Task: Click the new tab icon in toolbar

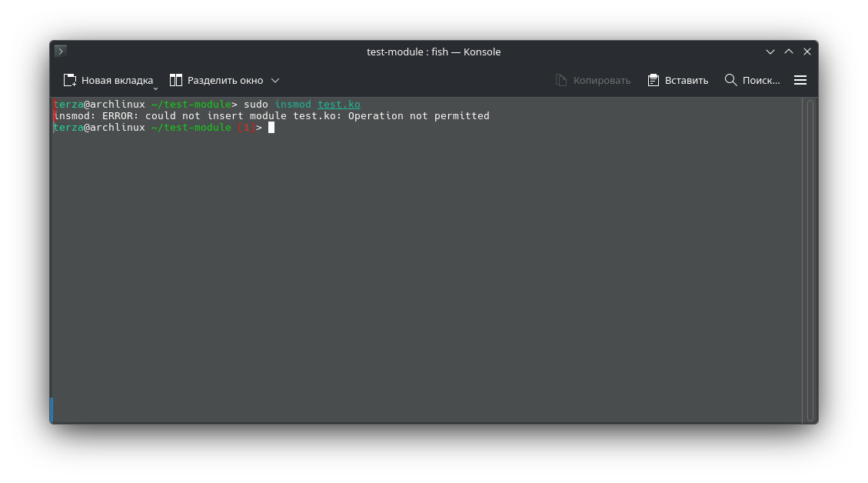Action: click(70, 80)
